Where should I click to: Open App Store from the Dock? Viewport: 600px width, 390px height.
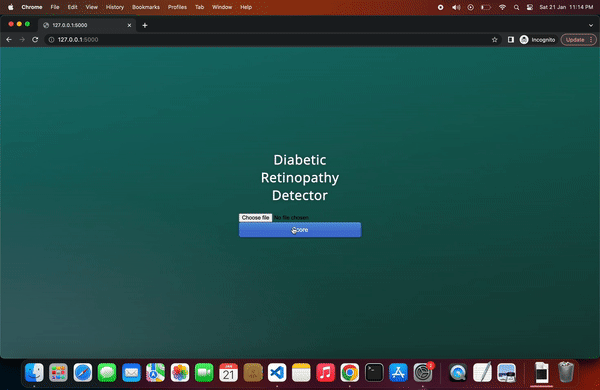pos(398,372)
